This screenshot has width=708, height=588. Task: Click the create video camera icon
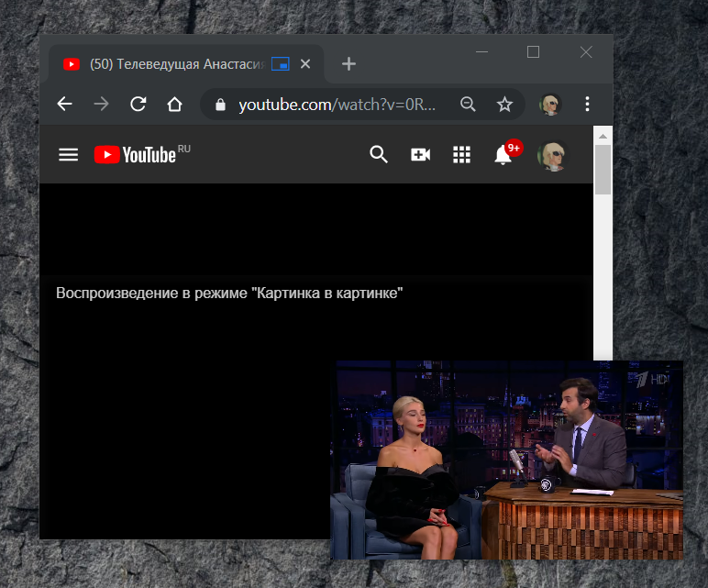pyautogui.click(x=420, y=154)
